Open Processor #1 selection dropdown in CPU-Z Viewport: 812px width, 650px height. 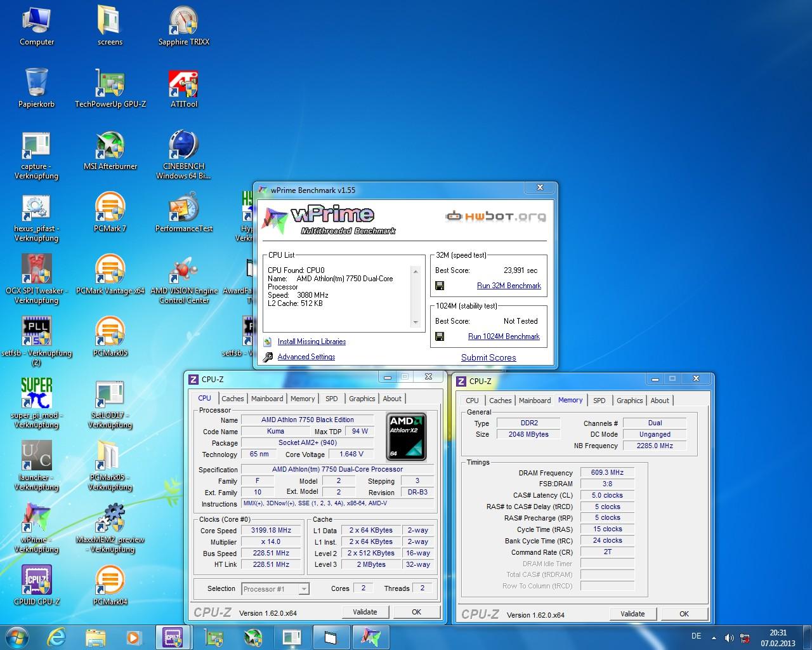click(x=275, y=589)
